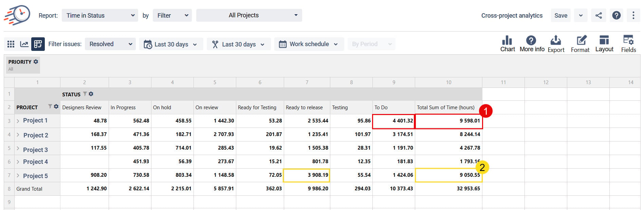Click the Cross-project analytics link
The height and width of the screenshot is (210, 644).
[512, 16]
